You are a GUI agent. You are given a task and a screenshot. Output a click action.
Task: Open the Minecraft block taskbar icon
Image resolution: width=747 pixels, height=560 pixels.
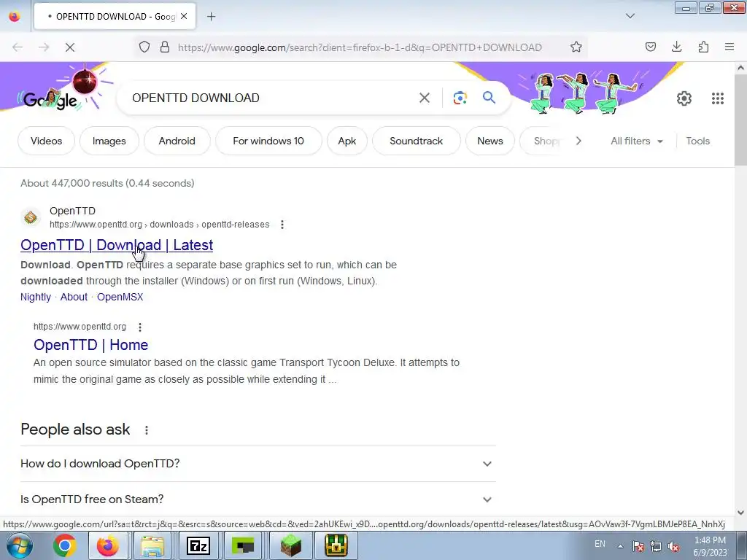[290, 545]
